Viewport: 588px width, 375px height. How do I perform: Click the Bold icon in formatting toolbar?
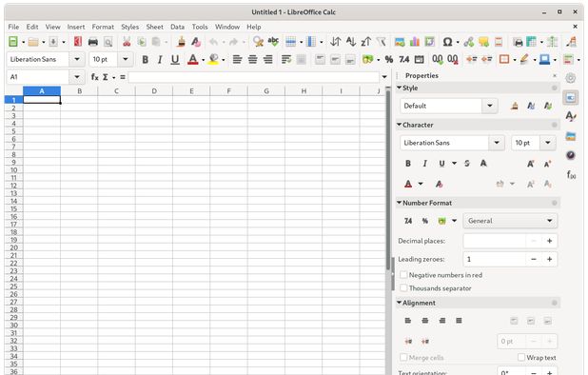[146, 60]
